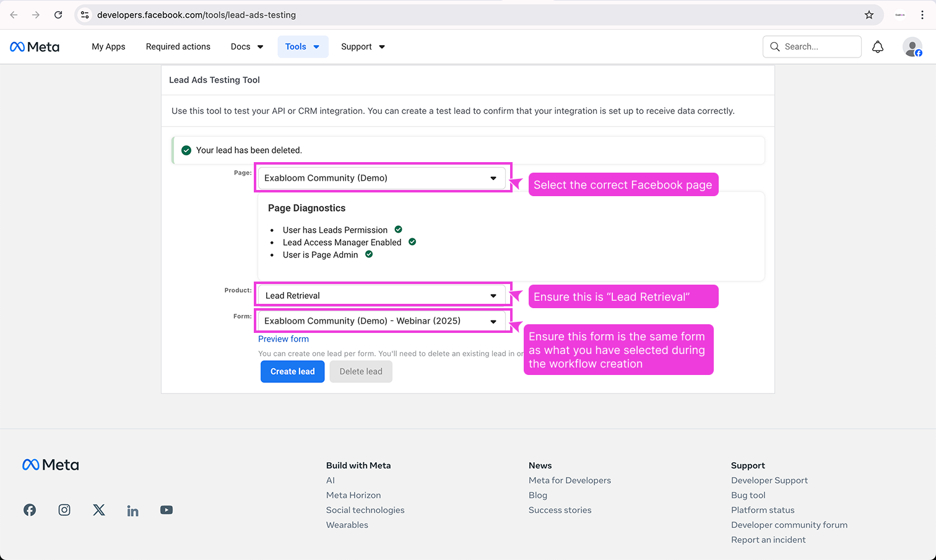Expand the Support menu in header
This screenshot has height=560, width=936.
click(363, 47)
